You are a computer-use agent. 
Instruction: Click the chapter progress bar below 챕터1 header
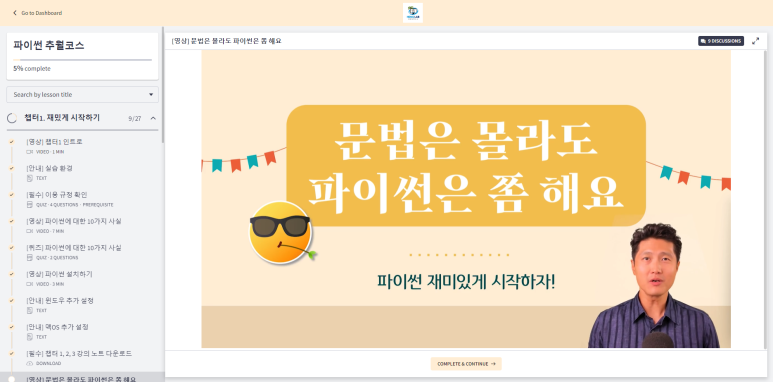tap(82, 130)
